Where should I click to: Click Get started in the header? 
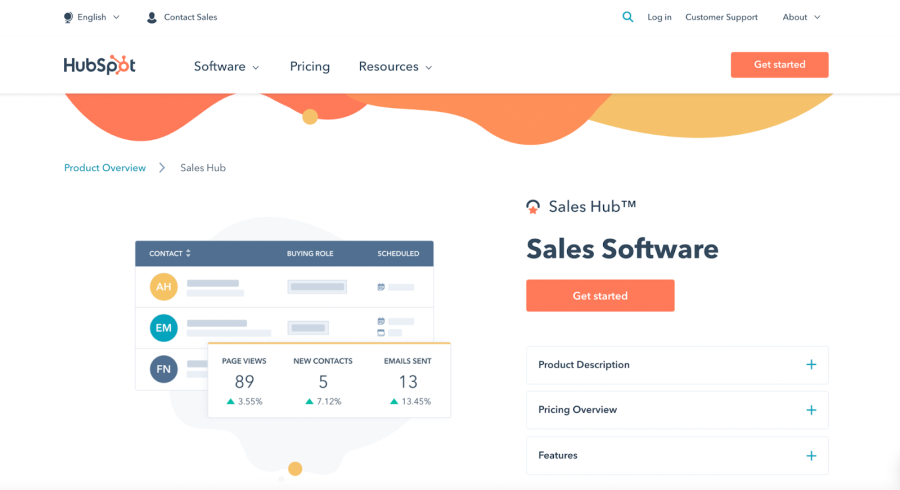click(x=779, y=65)
